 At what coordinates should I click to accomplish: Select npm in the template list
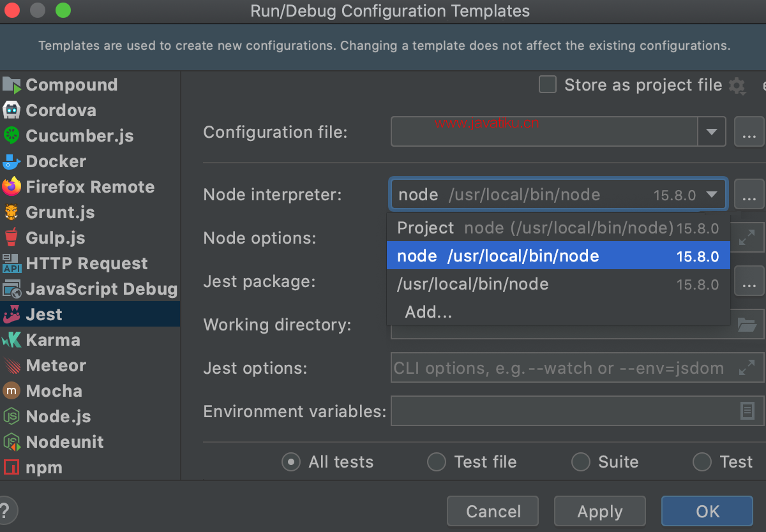click(x=90, y=468)
